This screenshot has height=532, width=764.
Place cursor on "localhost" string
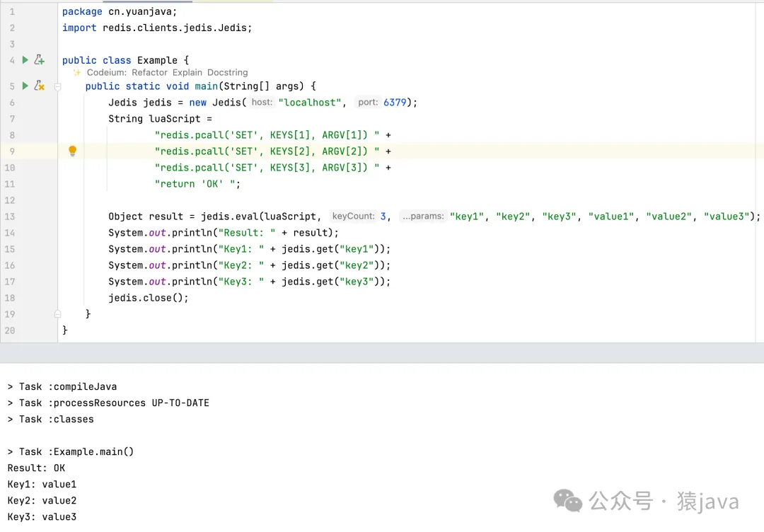click(311, 103)
